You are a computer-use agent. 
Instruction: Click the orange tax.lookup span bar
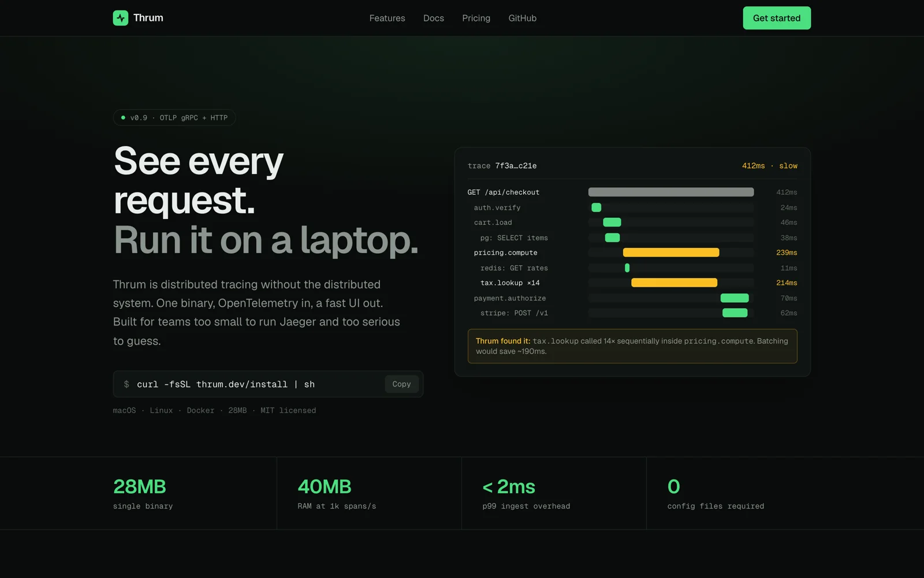tap(674, 283)
